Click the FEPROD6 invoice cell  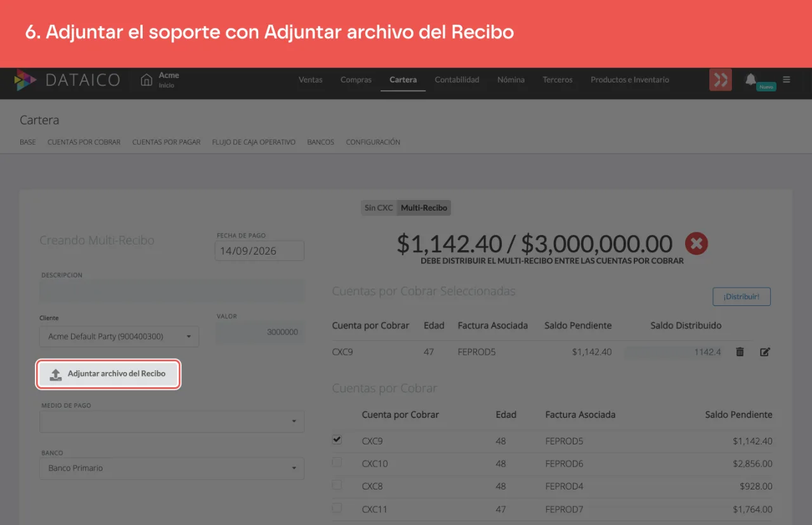click(x=564, y=463)
